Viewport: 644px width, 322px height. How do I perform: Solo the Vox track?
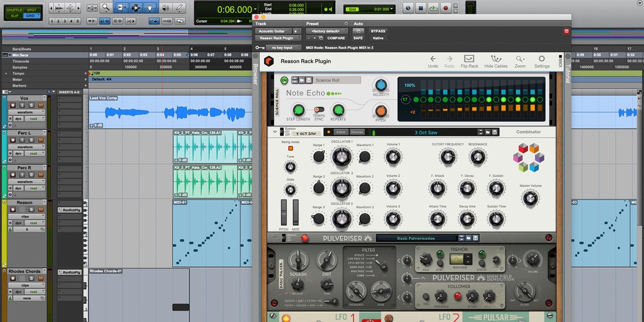(31, 105)
